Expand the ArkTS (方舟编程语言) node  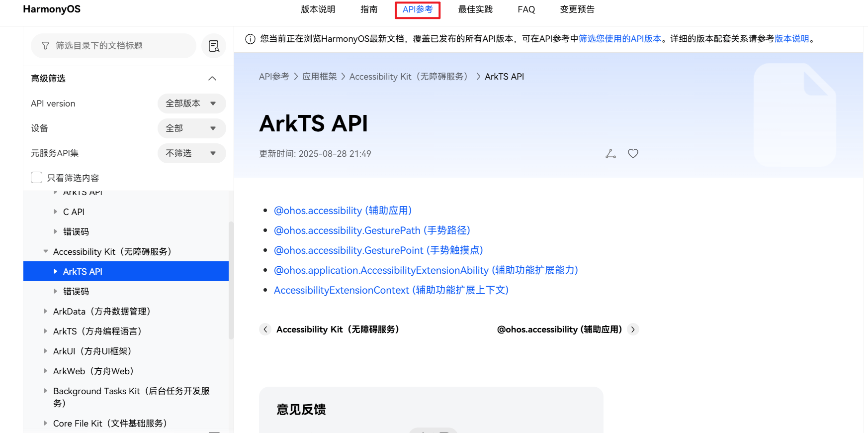tap(45, 331)
